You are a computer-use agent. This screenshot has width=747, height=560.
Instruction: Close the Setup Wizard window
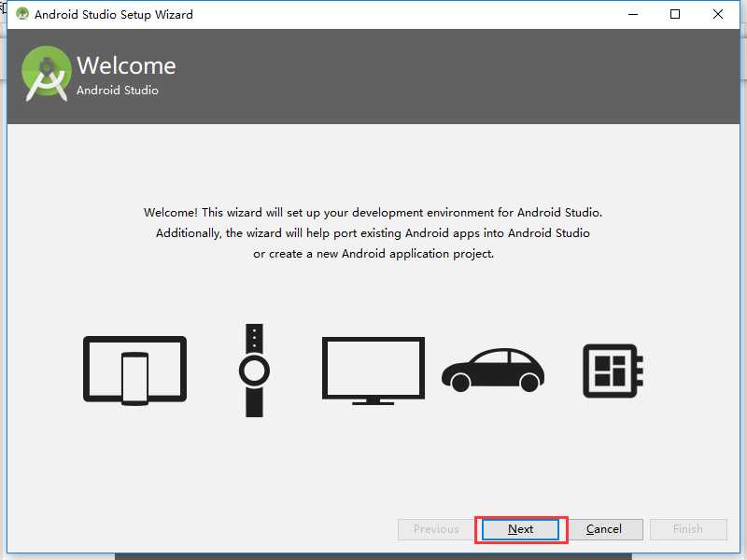coord(718,14)
